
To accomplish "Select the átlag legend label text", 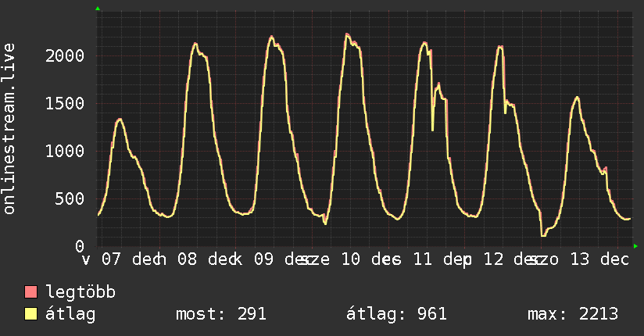I will (71, 314).
